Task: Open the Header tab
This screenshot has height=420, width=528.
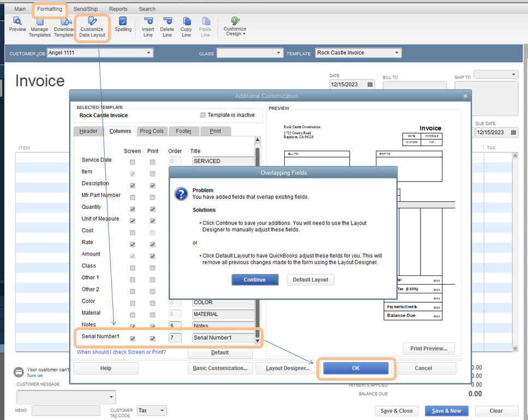Action: tap(88, 131)
